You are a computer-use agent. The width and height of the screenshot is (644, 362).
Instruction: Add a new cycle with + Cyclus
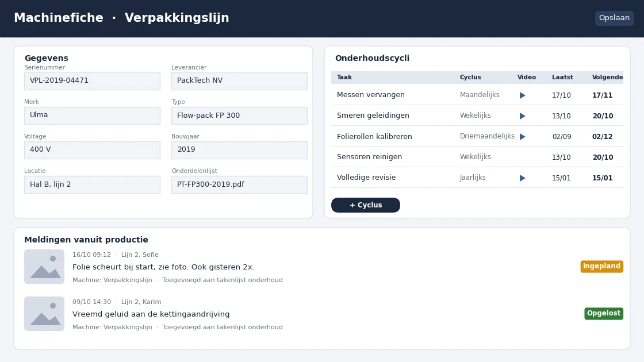pos(366,205)
